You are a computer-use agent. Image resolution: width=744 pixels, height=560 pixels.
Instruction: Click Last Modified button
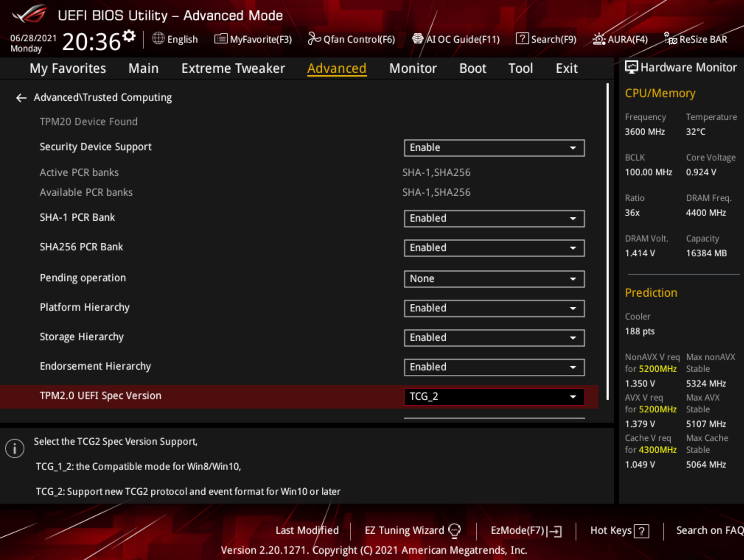[307, 530]
